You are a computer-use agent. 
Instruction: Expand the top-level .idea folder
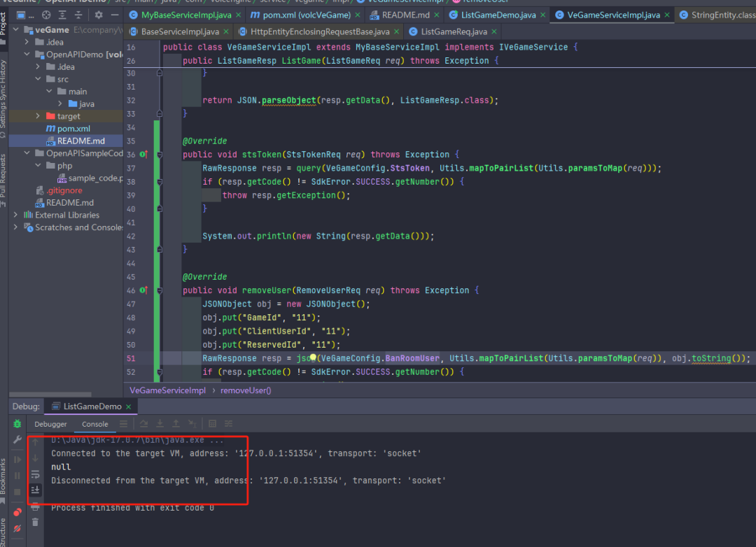click(x=27, y=43)
